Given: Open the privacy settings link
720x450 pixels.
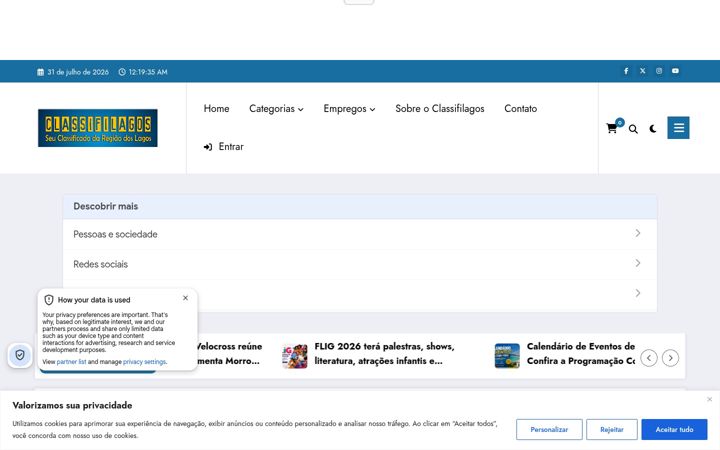Looking at the screenshot, I should [144, 362].
